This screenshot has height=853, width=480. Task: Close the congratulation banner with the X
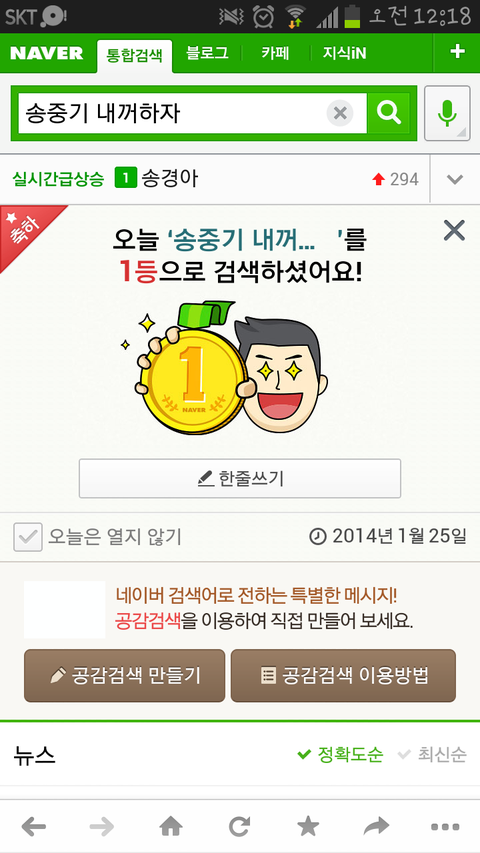click(x=454, y=231)
